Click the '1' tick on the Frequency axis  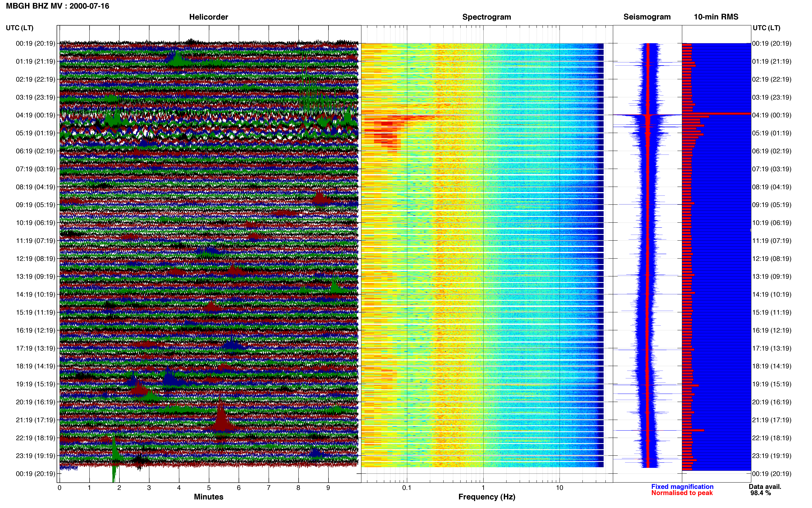coord(483,488)
